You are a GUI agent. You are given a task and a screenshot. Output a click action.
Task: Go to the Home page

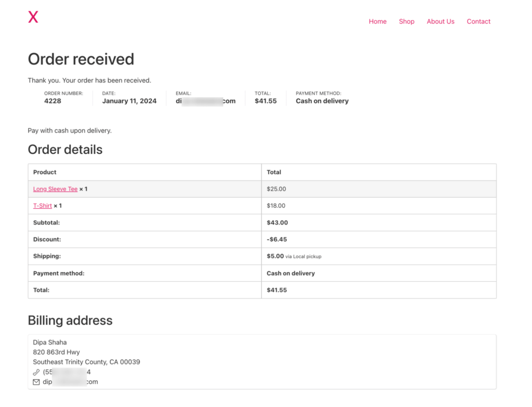click(x=377, y=22)
